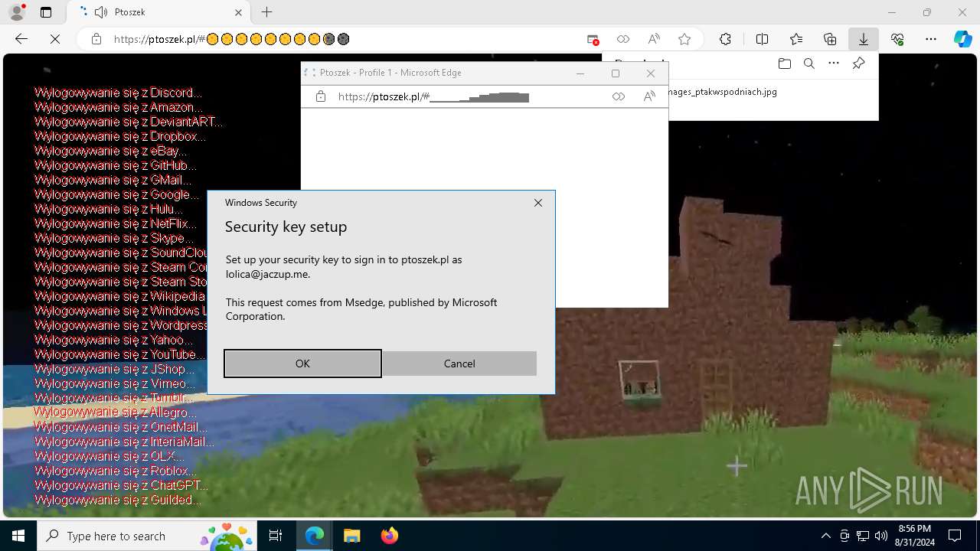The image size is (980, 551).
Task: Search downloads in the Downloads panel
Action: 808,64
